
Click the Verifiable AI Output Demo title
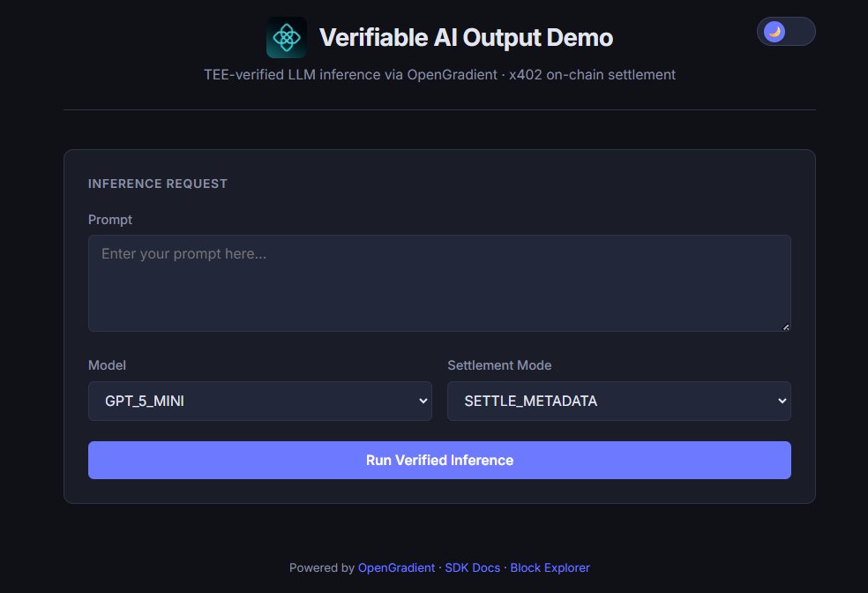466,38
